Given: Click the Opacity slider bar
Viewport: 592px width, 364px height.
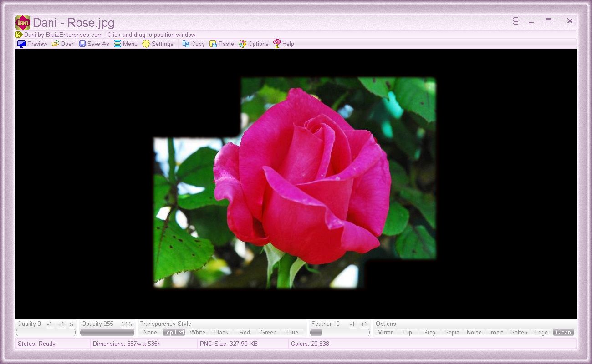Looking at the screenshot, I should 107,333.
